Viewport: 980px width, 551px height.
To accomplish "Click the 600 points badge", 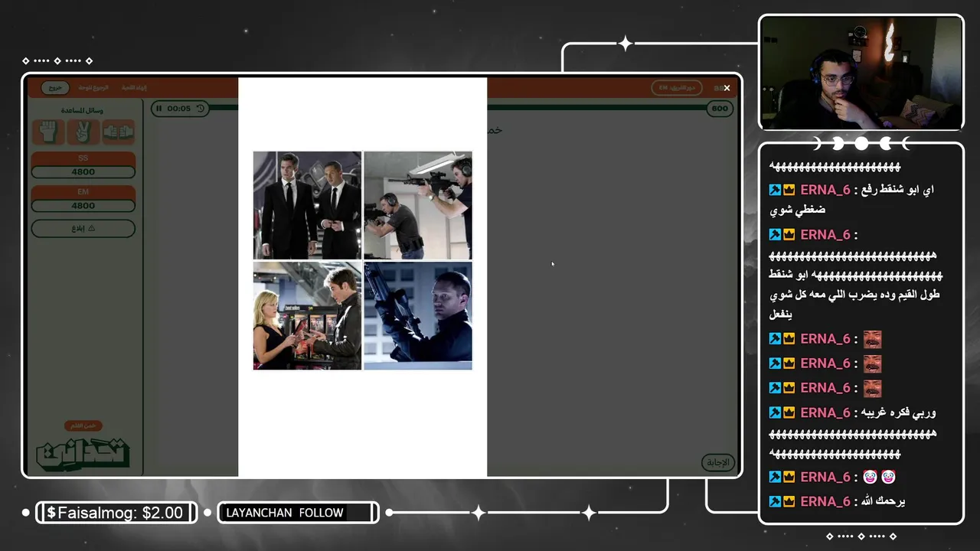I will pyautogui.click(x=720, y=109).
